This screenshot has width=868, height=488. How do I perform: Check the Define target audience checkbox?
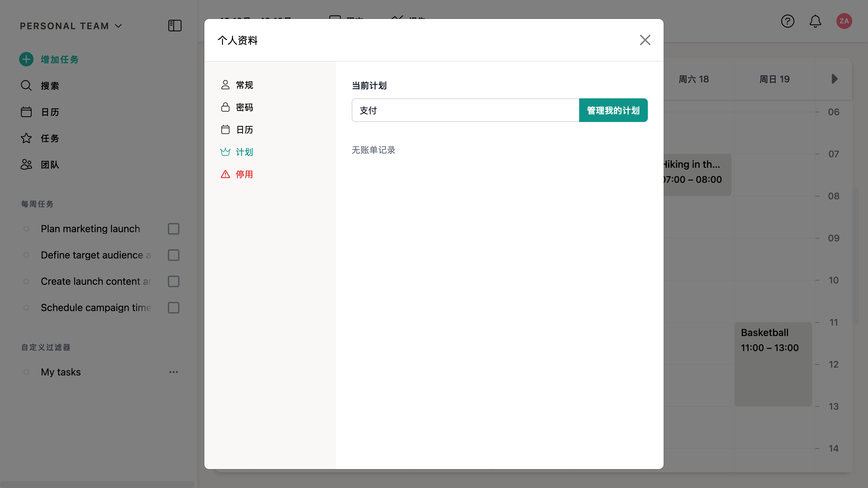point(174,255)
